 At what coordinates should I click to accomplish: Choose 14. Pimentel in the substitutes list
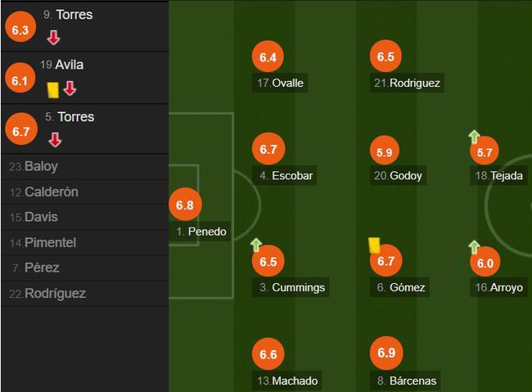(x=85, y=243)
